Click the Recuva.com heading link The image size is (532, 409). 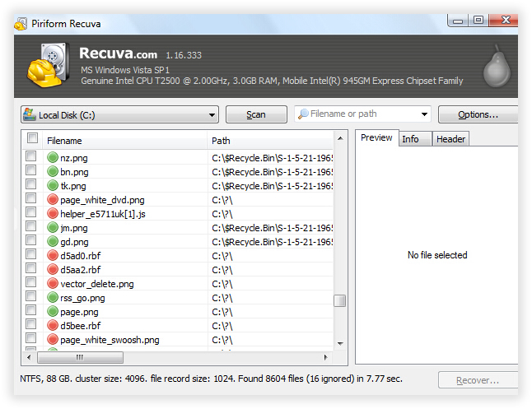click(x=118, y=53)
